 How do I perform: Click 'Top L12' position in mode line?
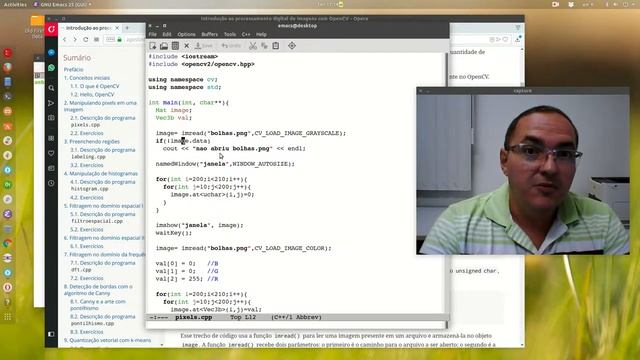tap(243, 317)
